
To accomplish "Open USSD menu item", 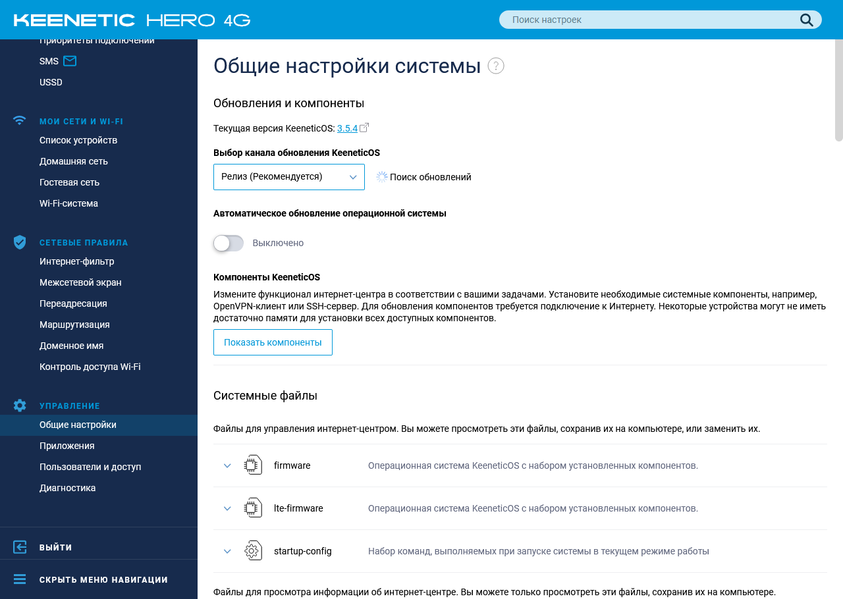I will (51, 82).
